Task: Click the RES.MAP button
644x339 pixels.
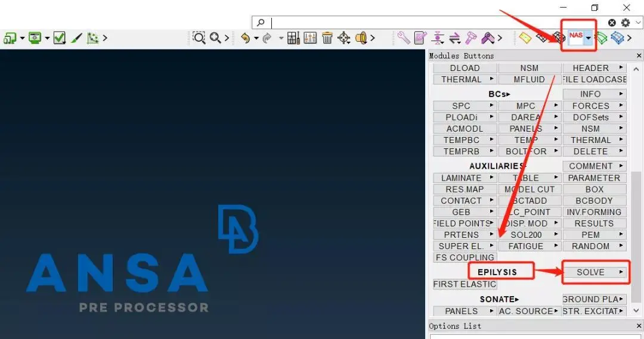Action: click(465, 189)
